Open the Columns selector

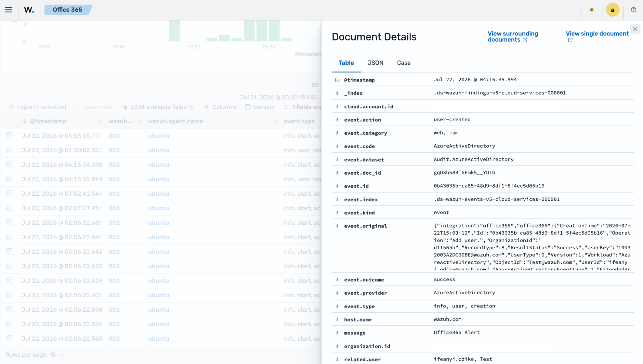tap(220, 107)
